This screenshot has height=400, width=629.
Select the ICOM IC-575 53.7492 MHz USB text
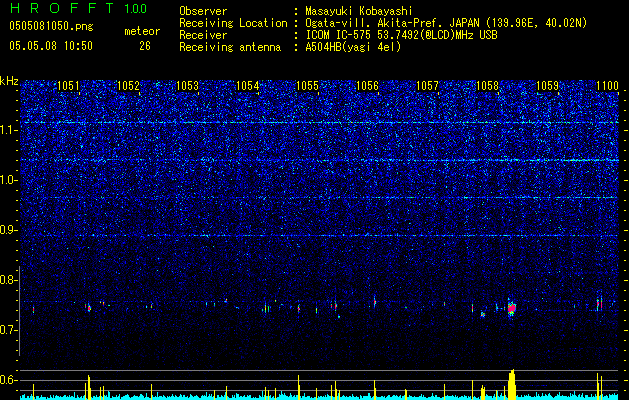point(401,35)
